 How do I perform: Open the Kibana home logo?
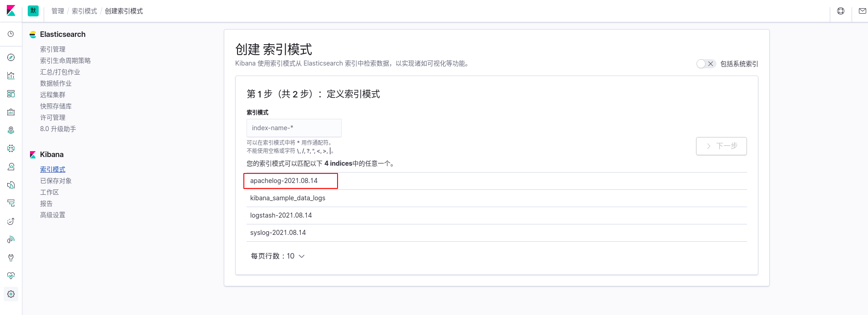pos(11,11)
